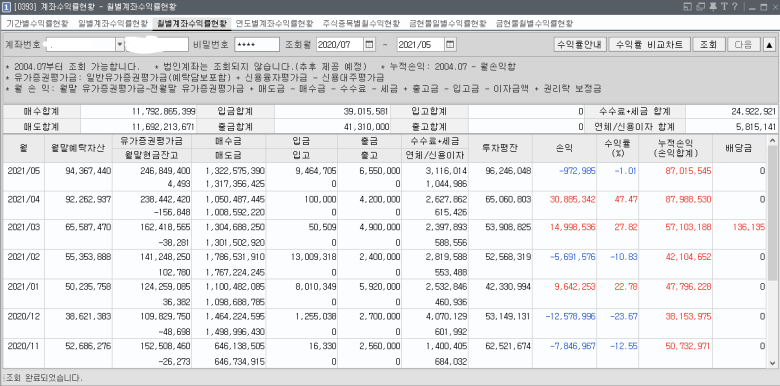Click the 수수료+세금 column header
The height and width of the screenshot is (386, 780).
point(435,141)
